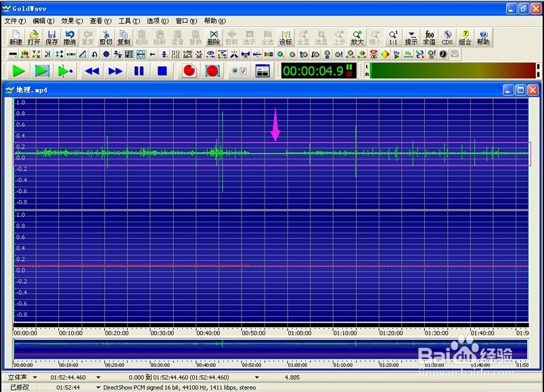Start recording to new file (red record)
The image size is (544, 392).
pyautogui.click(x=189, y=71)
